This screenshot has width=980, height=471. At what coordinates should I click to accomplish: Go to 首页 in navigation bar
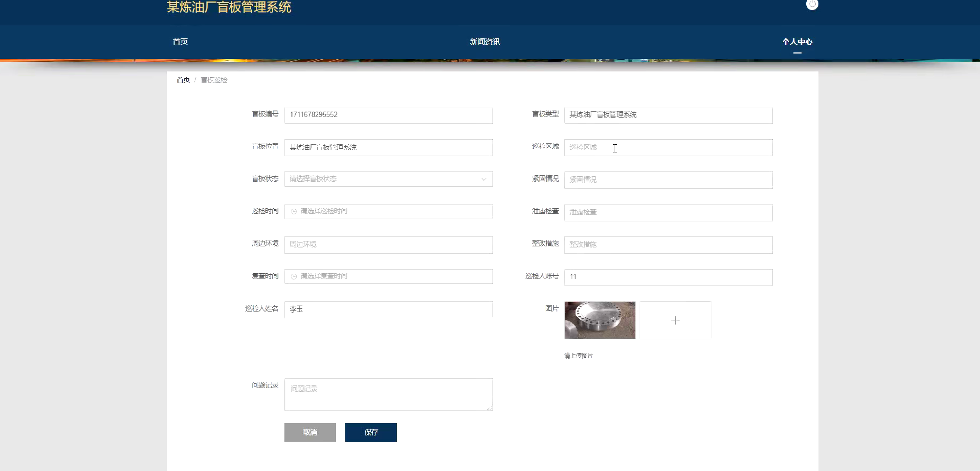pos(180,42)
